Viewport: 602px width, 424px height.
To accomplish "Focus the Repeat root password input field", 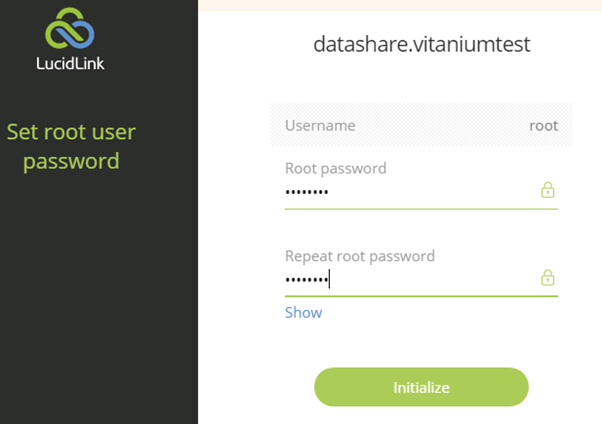I will click(x=411, y=279).
